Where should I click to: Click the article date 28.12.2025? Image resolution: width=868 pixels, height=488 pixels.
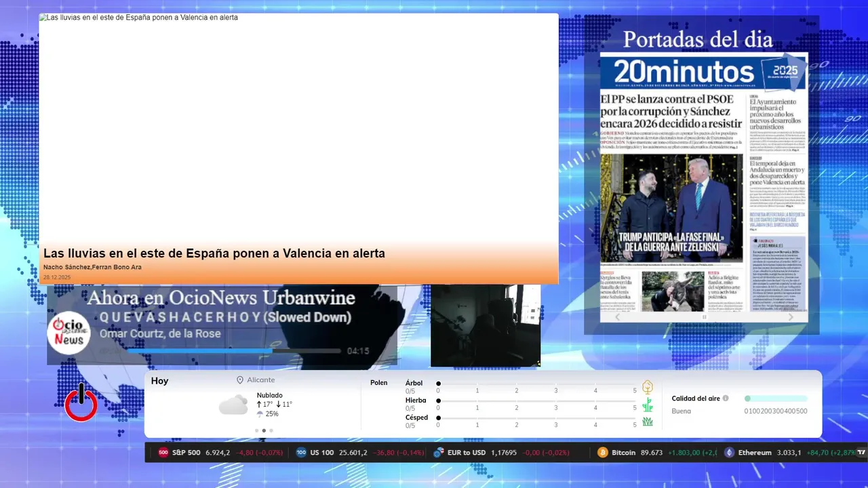click(57, 277)
